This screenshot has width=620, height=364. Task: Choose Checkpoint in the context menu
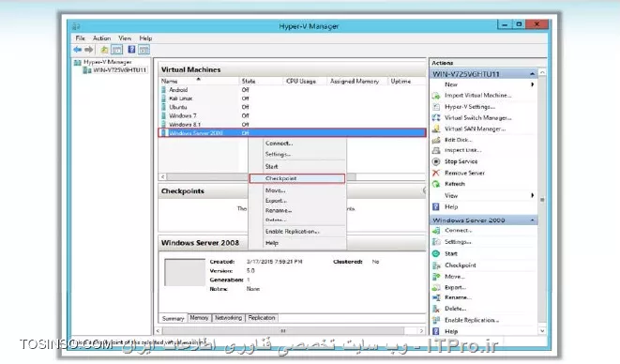(x=297, y=178)
